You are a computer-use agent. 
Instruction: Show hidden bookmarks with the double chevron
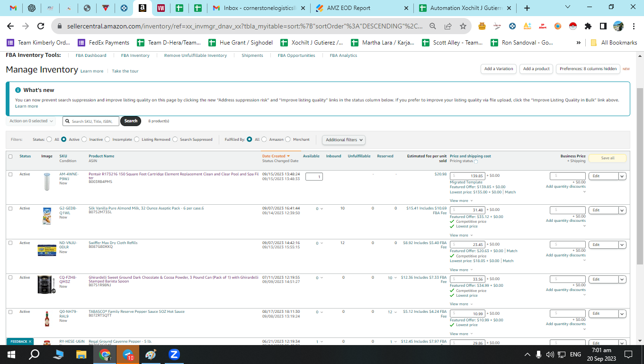point(578,43)
